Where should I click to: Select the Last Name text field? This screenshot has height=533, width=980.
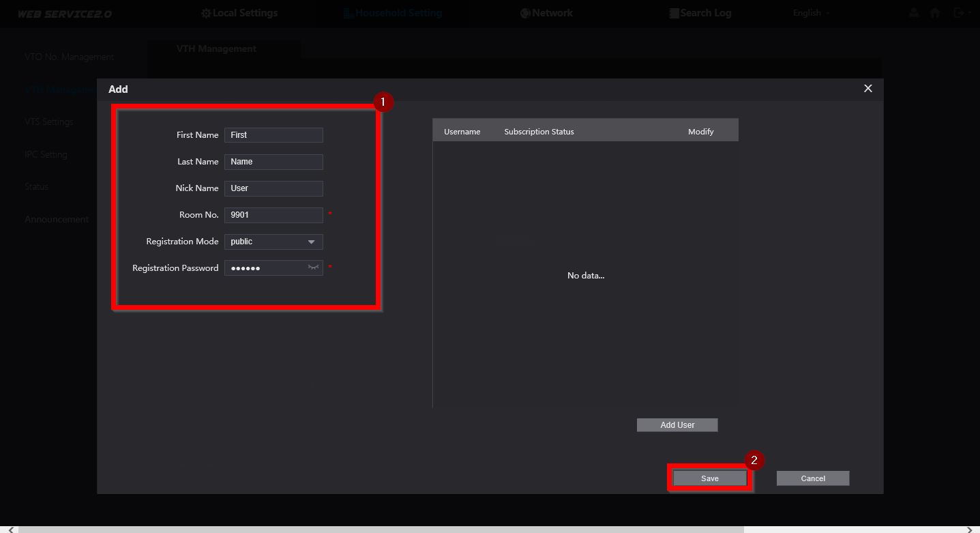pyautogui.click(x=273, y=162)
